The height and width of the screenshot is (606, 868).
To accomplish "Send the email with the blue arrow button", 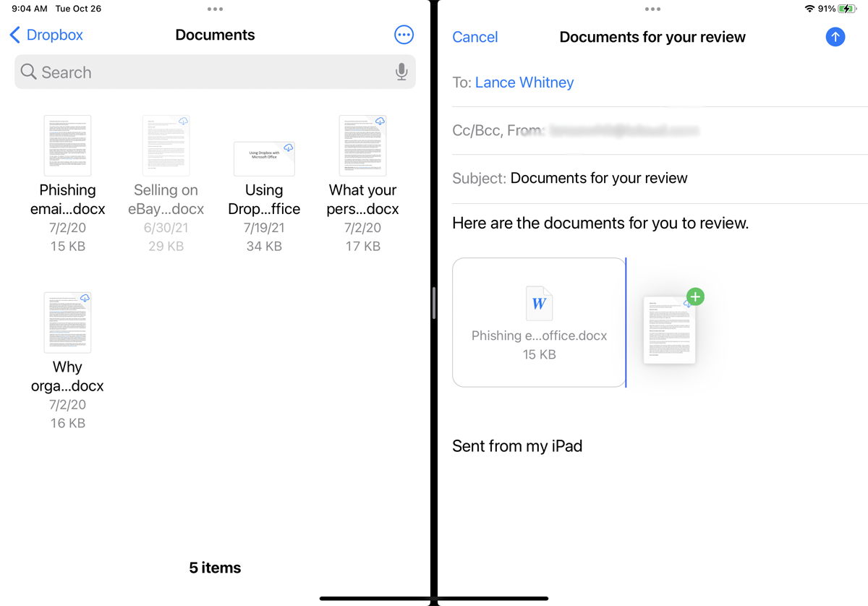I will pyautogui.click(x=835, y=37).
